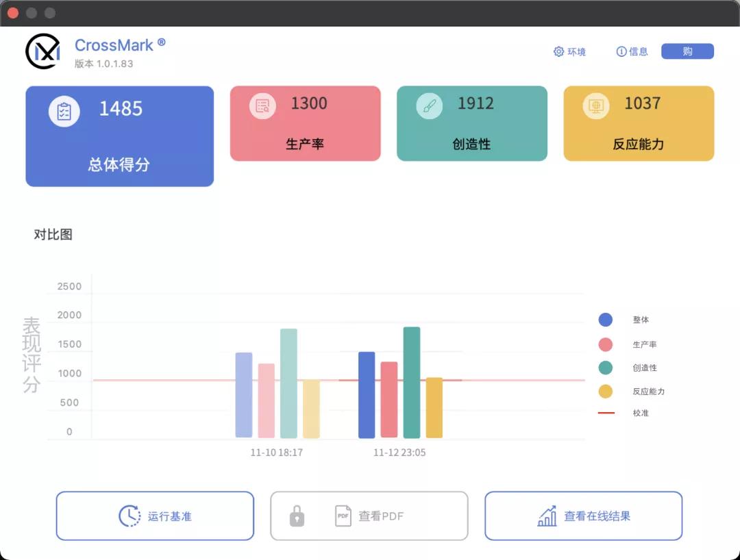Click the clock icon inside the 运行基准 button
This screenshot has height=560, width=740.
[x=129, y=516]
